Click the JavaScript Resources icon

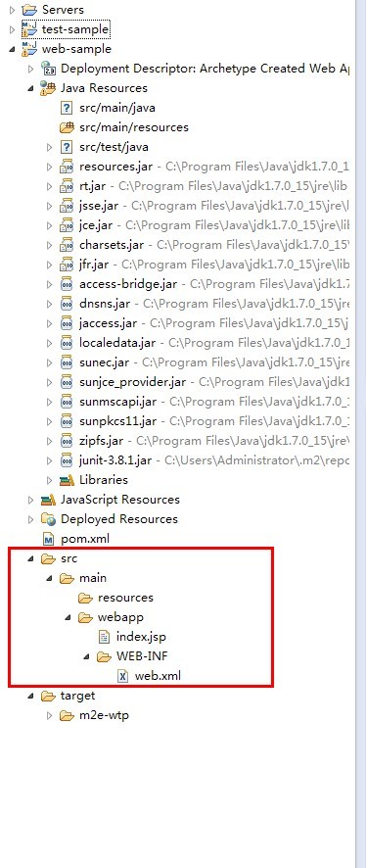tap(49, 500)
